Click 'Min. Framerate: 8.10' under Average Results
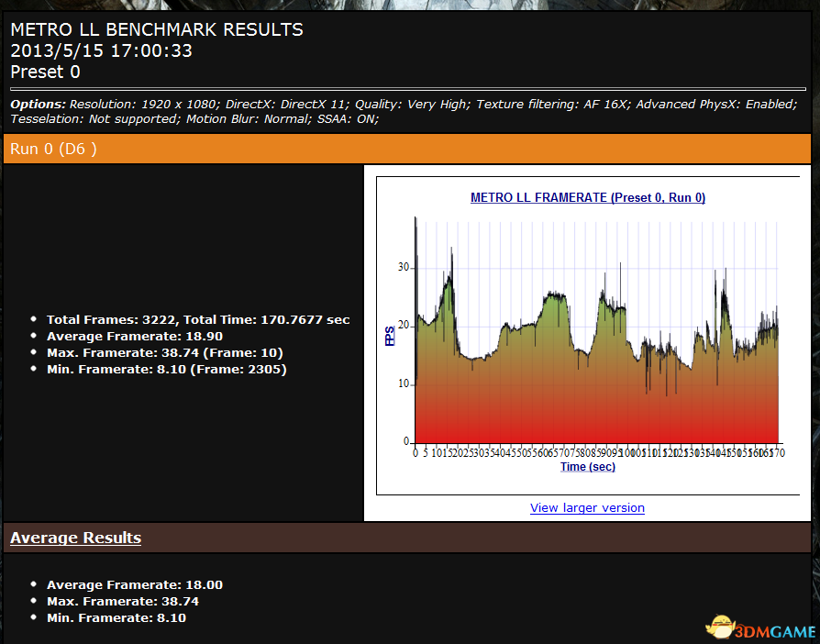Image resolution: width=820 pixels, height=644 pixels. click(x=116, y=617)
